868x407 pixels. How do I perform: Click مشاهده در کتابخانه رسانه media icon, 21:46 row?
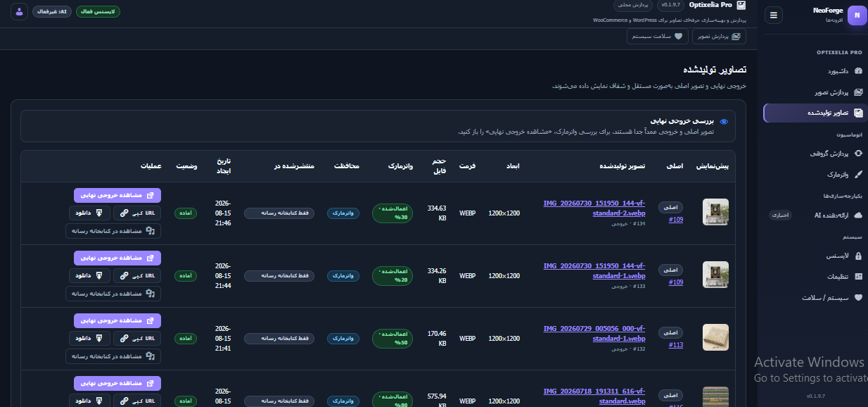pos(150,231)
